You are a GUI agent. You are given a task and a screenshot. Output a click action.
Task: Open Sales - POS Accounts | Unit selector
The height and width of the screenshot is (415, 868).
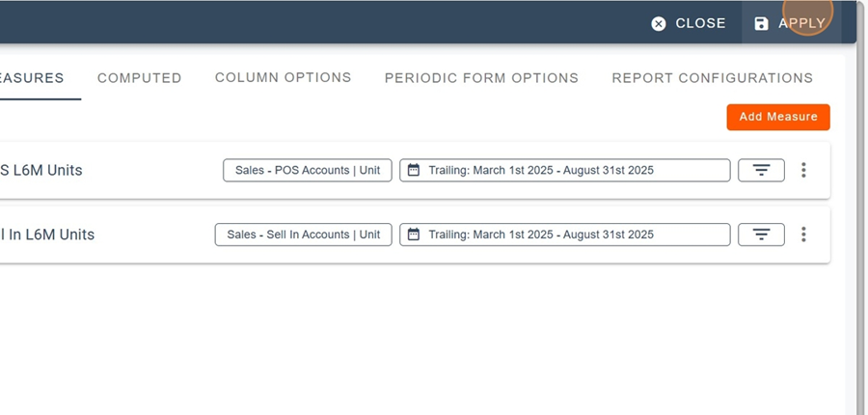pyautogui.click(x=307, y=170)
